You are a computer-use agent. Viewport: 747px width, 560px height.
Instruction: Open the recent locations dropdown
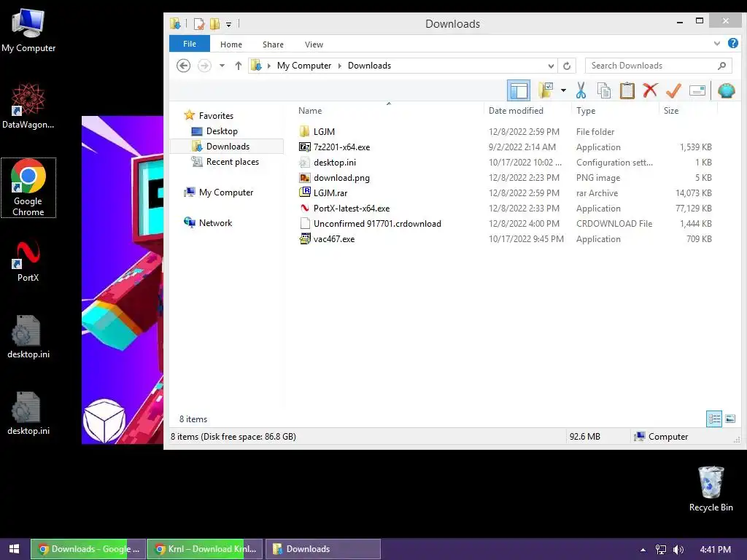point(222,66)
